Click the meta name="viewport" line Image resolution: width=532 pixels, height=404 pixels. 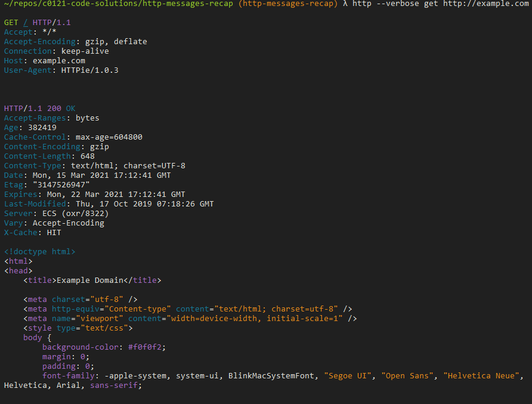[190, 319]
